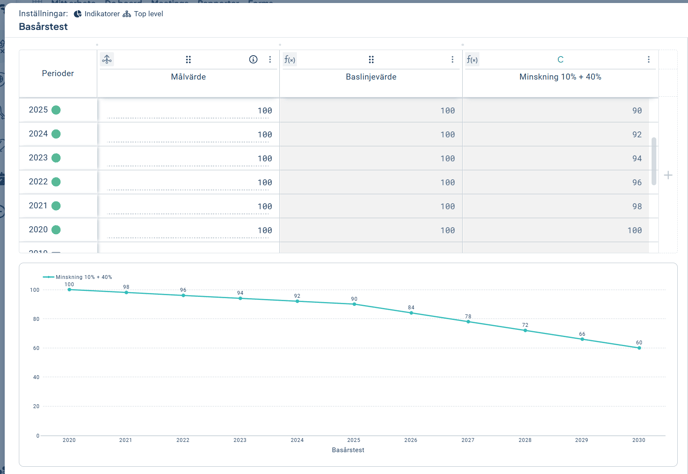Click the plus icon to add a column
The width and height of the screenshot is (688, 474).
click(x=668, y=175)
